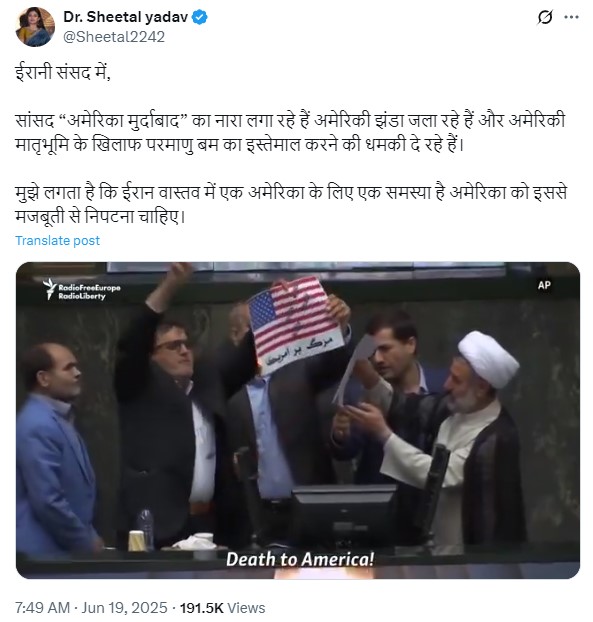The height and width of the screenshot is (622, 593).
Task: Click the Jun 19, 2025 date
Action: pos(125,608)
